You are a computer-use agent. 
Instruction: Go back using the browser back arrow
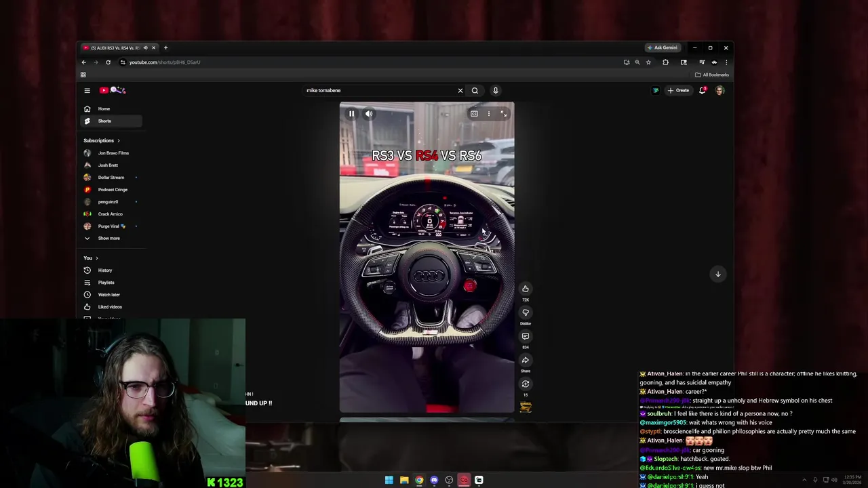pos(84,62)
